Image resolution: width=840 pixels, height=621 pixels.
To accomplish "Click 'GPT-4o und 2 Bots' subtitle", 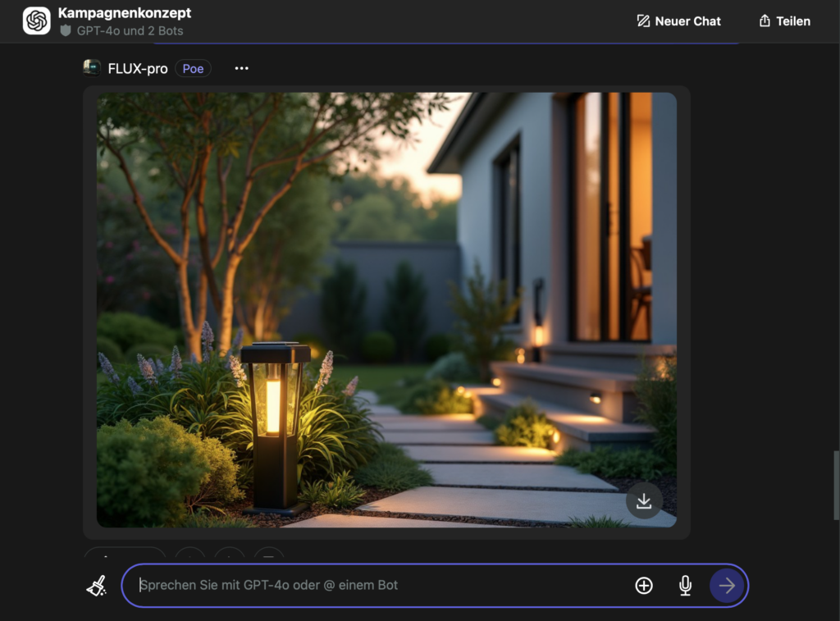I will [x=130, y=31].
